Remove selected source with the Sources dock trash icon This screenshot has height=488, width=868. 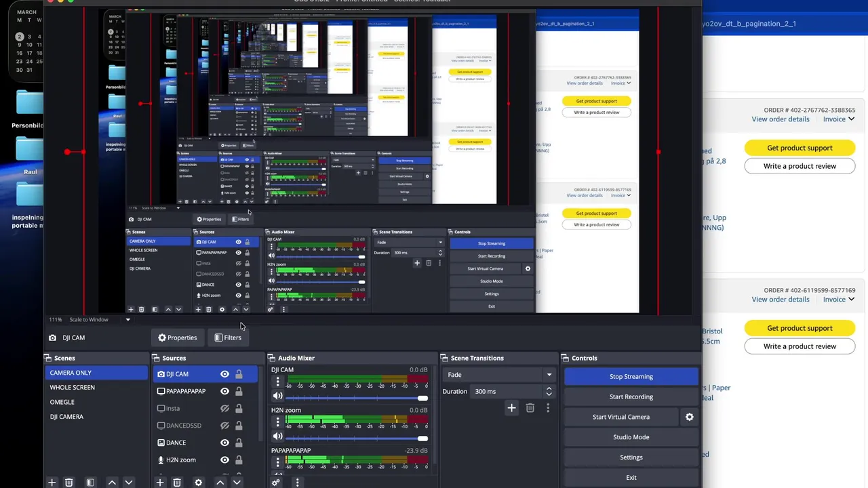point(177,483)
